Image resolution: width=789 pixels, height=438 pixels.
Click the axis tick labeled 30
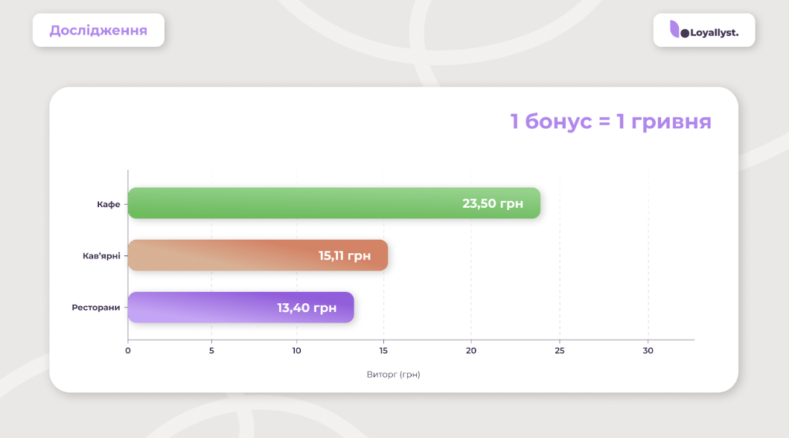coord(648,351)
